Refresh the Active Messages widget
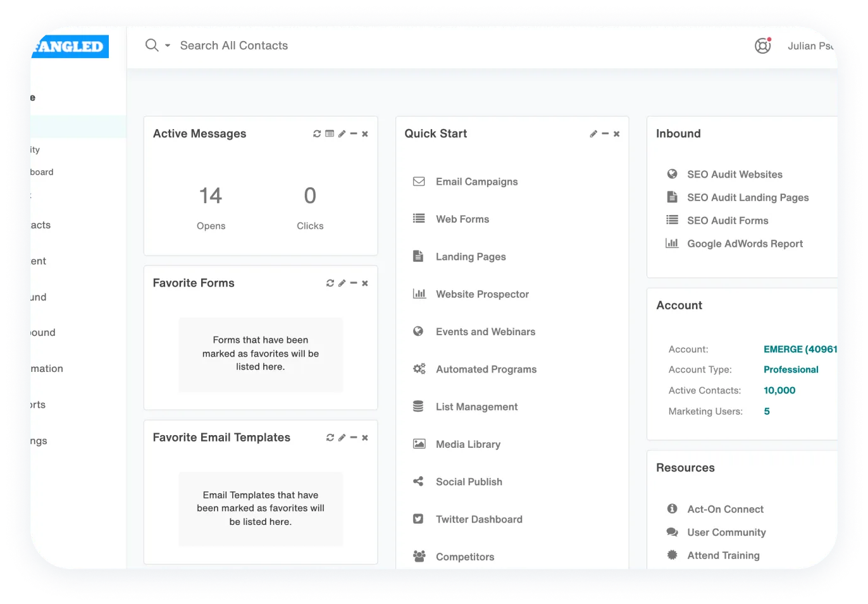The width and height of the screenshot is (868, 604). (x=316, y=133)
